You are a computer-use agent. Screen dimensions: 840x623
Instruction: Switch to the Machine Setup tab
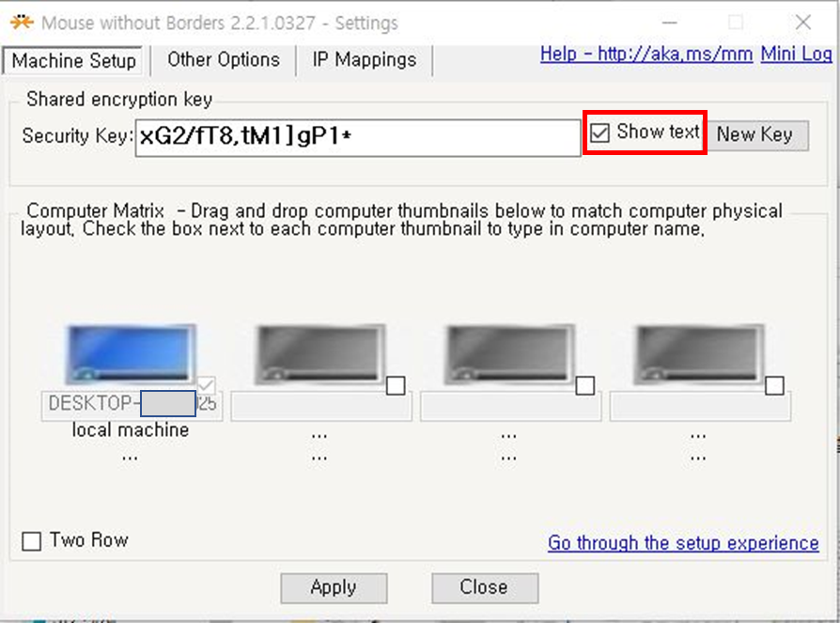coord(73,60)
